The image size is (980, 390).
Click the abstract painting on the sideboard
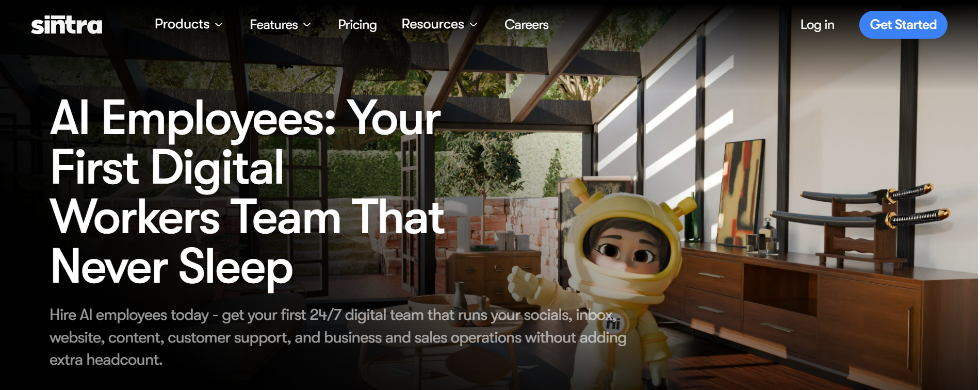[x=742, y=193]
